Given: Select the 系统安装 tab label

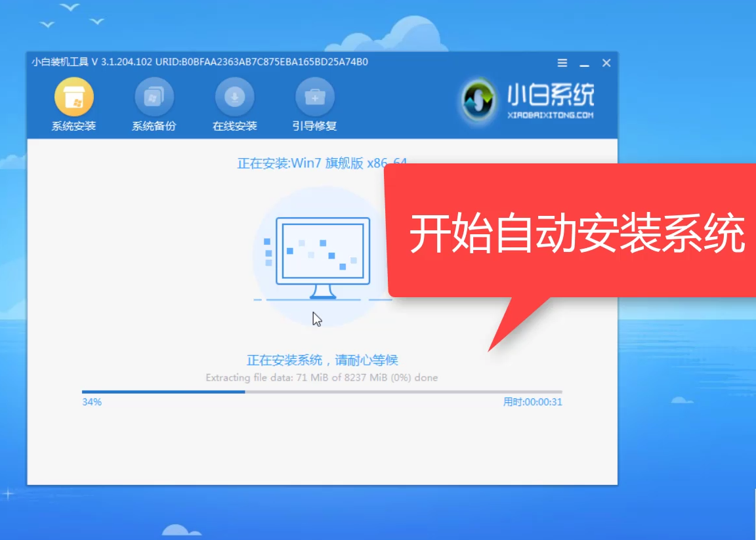Looking at the screenshot, I should point(73,127).
